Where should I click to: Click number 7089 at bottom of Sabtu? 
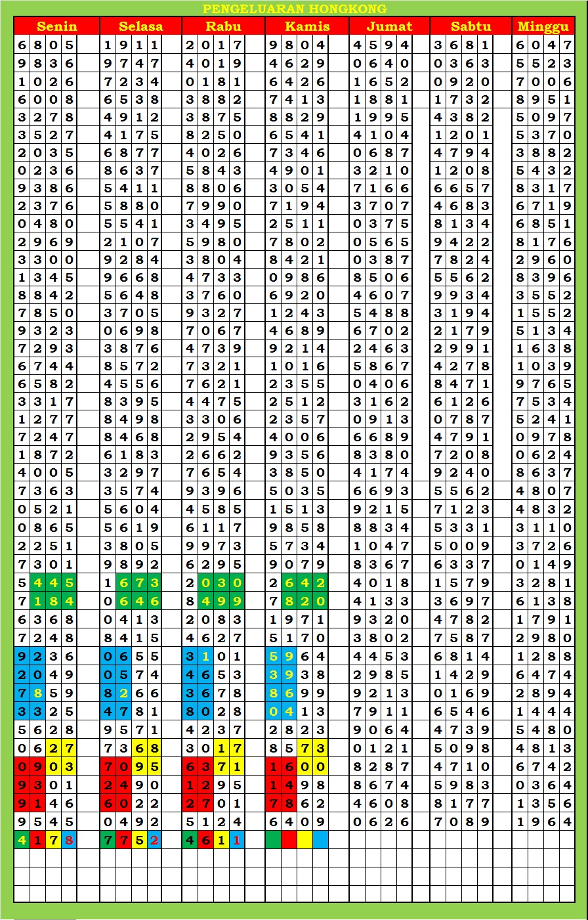[461, 821]
